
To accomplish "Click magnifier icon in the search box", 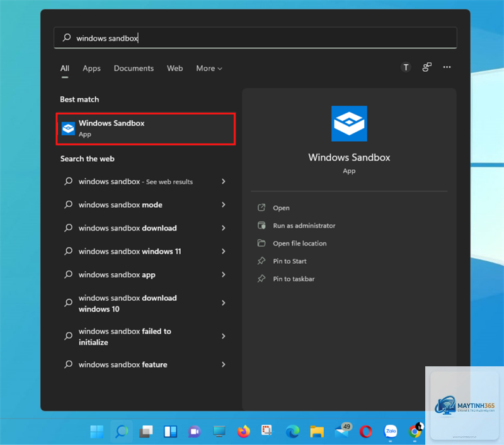I will (x=67, y=38).
